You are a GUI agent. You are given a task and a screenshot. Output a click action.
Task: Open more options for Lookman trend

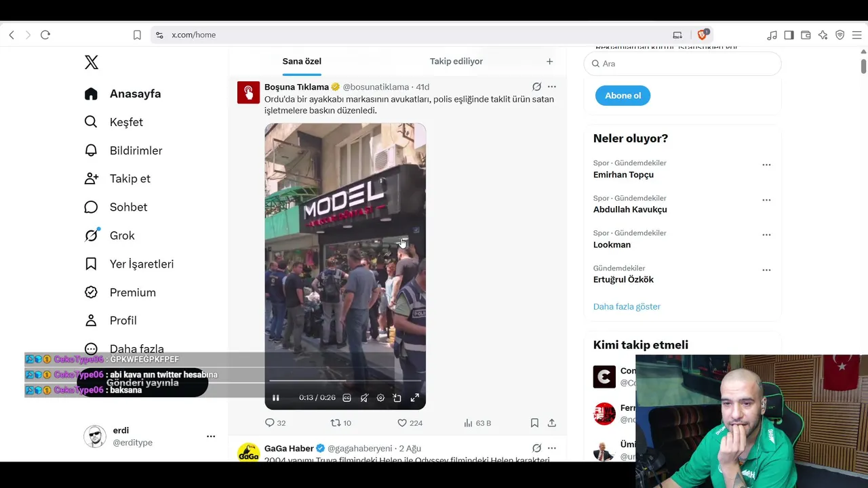pyautogui.click(x=766, y=235)
